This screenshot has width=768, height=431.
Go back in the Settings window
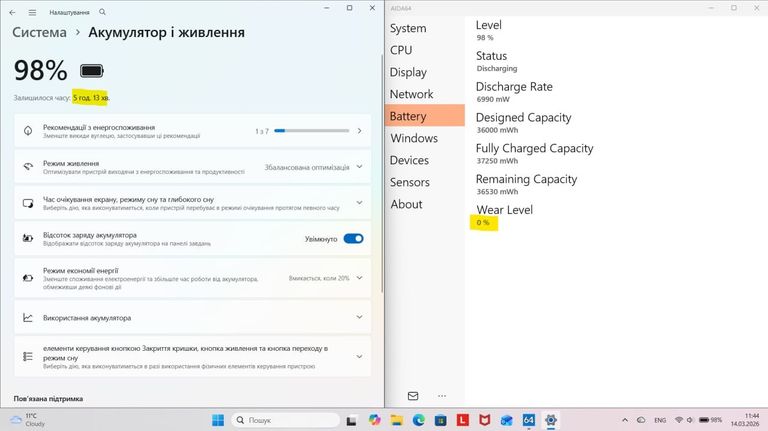coord(12,12)
